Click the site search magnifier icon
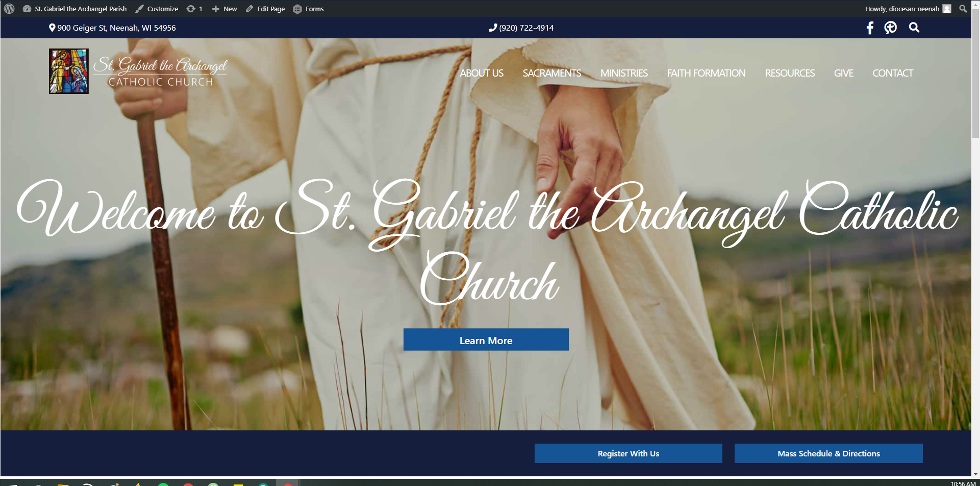 pos(914,28)
